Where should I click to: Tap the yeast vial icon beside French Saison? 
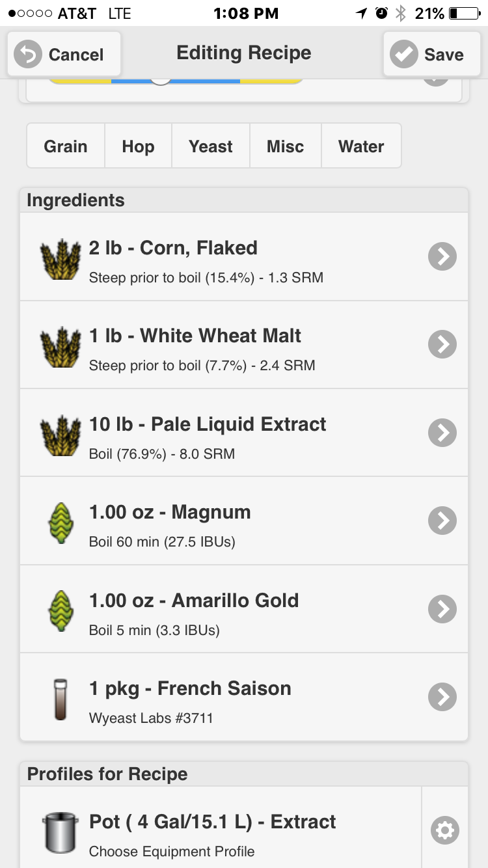tap(60, 698)
